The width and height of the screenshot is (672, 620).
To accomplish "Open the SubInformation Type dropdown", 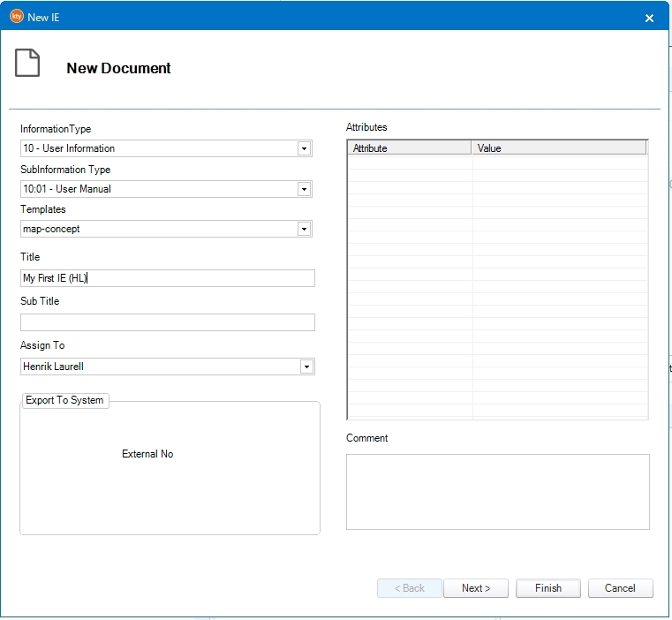I will 304,189.
